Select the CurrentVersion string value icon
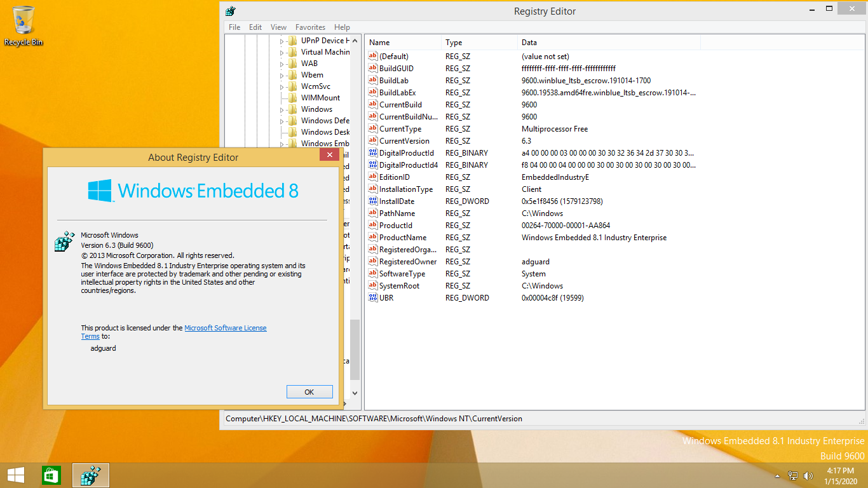868x488 pixels. point(373,141)
